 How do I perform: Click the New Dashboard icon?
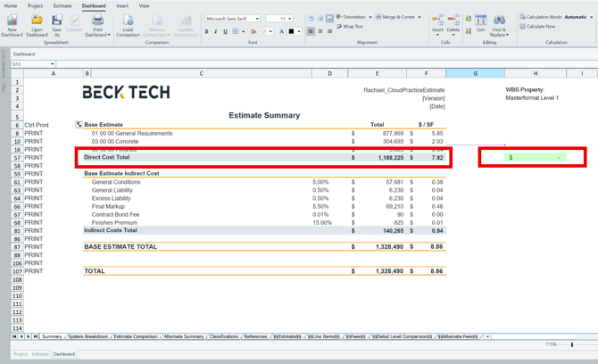click(x=12, y=21)
